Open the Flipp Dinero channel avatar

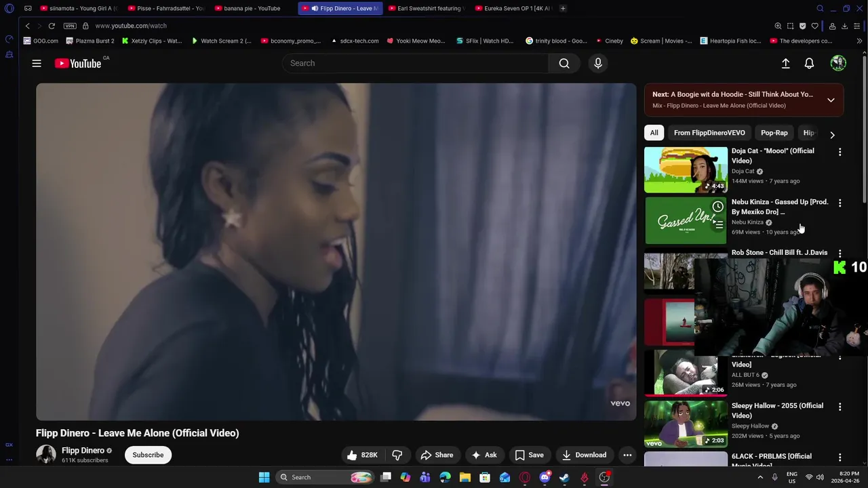[46, 454]
